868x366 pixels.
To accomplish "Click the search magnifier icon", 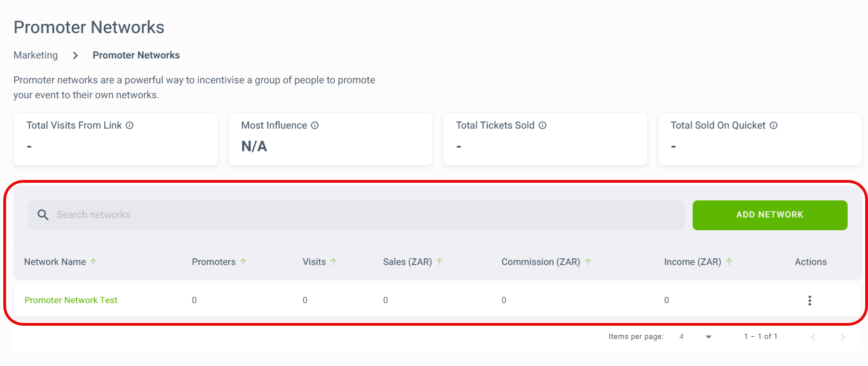I will [x=43, y=215].
